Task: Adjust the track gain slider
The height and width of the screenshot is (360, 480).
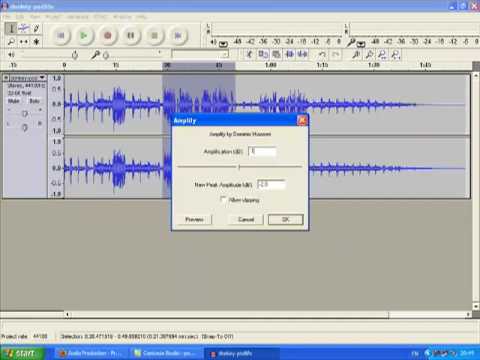Action: 25,114
